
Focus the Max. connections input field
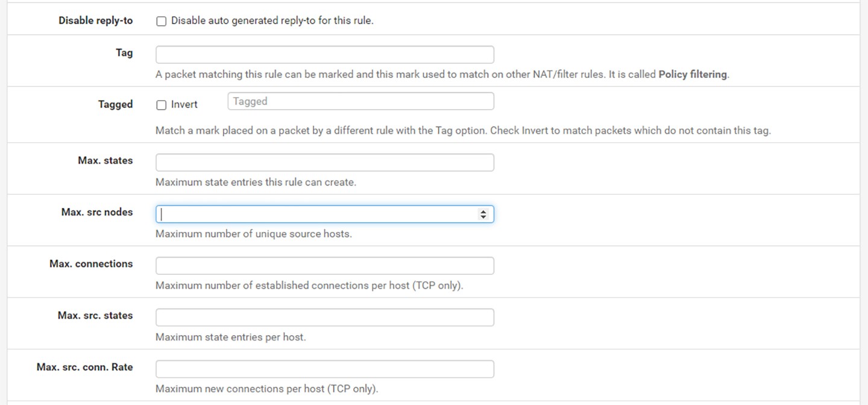click(x=324, y=266)
